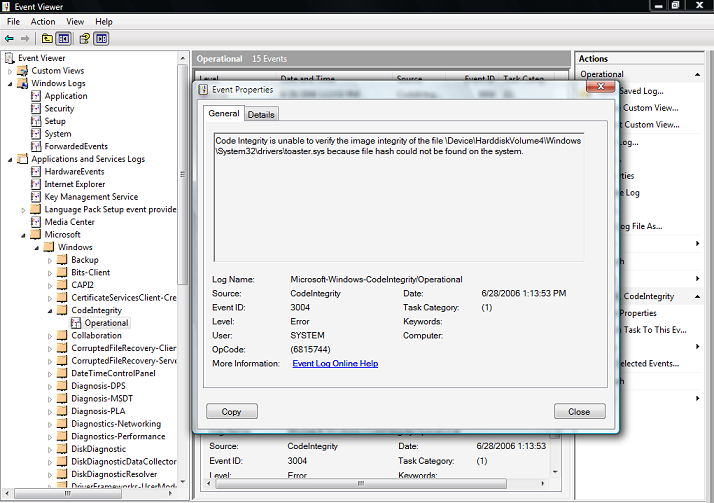Click the Windows Logs folder icon
This screenshot has height=503, width=714.
(23, 83)
